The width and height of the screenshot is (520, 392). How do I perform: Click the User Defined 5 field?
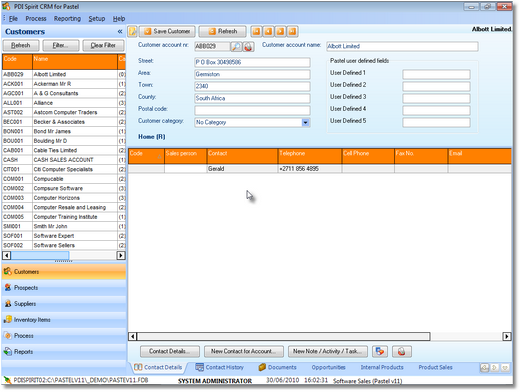(436, 122)
